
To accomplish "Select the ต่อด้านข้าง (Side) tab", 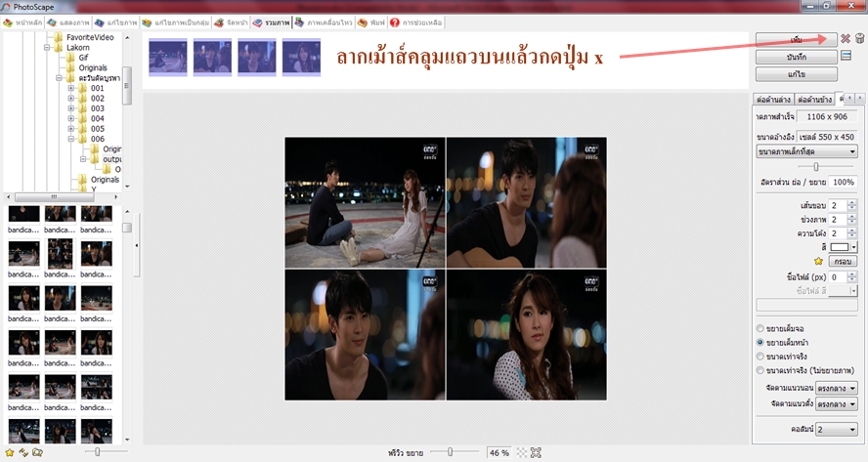I will [814, 100].
